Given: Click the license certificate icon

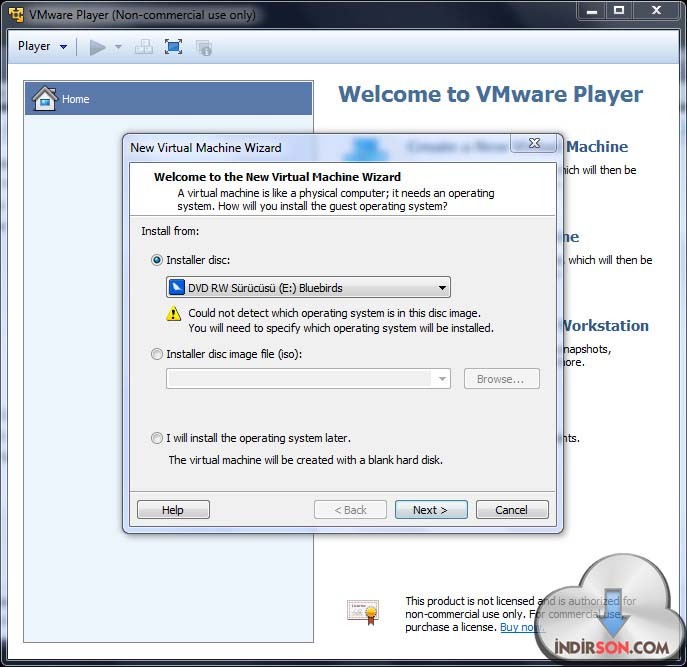Looking at the screenshot, I should point(363,612).
